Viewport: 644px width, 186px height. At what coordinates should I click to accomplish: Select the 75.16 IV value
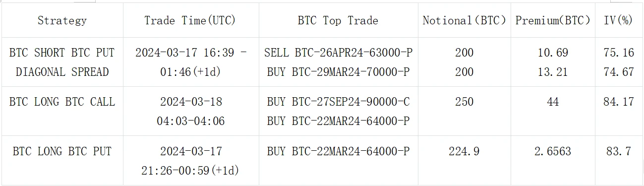coord(619,52)
